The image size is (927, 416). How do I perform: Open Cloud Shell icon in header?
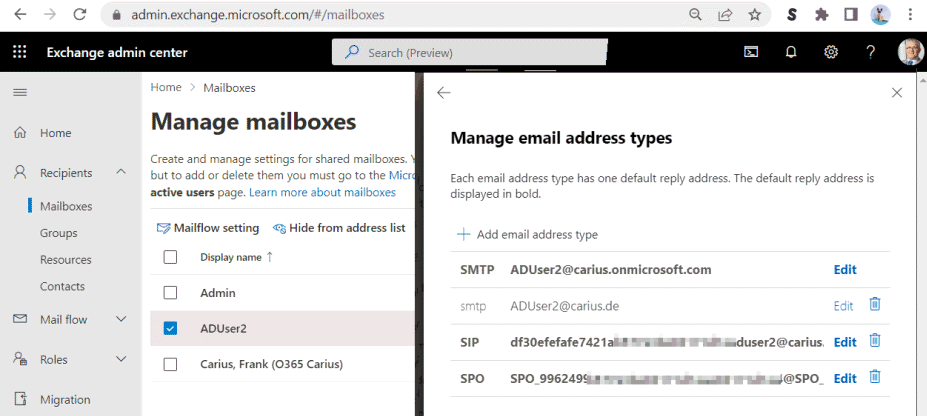click(x=751, y=53)
